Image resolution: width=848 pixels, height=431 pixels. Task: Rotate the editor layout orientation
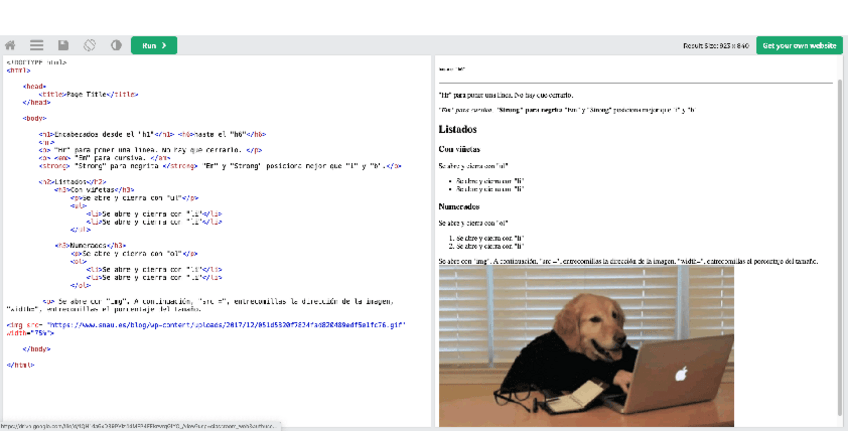(89, 45)
